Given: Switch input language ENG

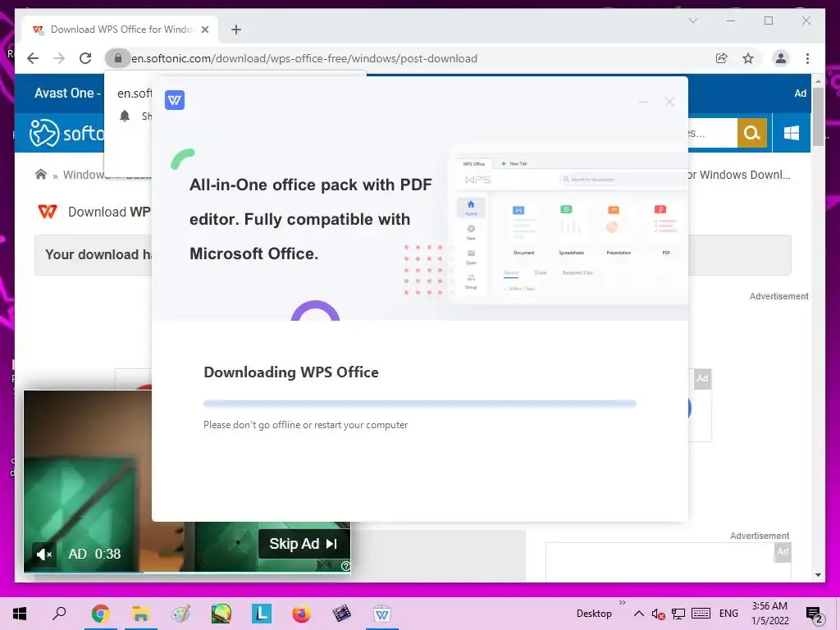Looking at the screenshot, I should 728,614.
